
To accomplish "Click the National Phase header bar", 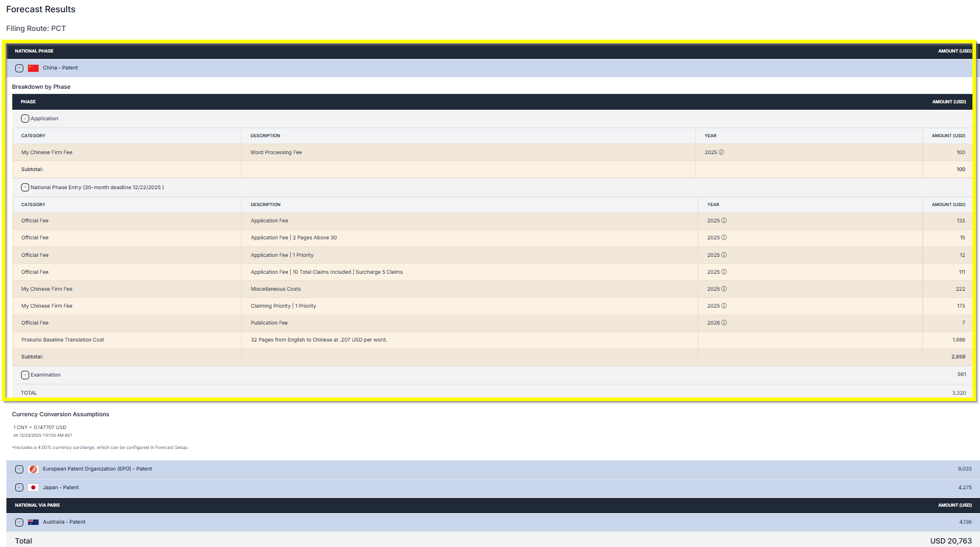I will 489,51.
